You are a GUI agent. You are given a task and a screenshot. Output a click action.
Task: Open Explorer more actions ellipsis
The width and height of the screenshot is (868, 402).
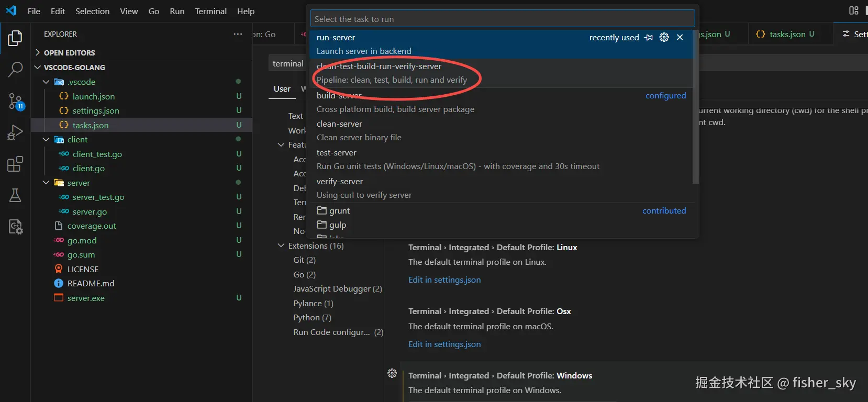238,34
